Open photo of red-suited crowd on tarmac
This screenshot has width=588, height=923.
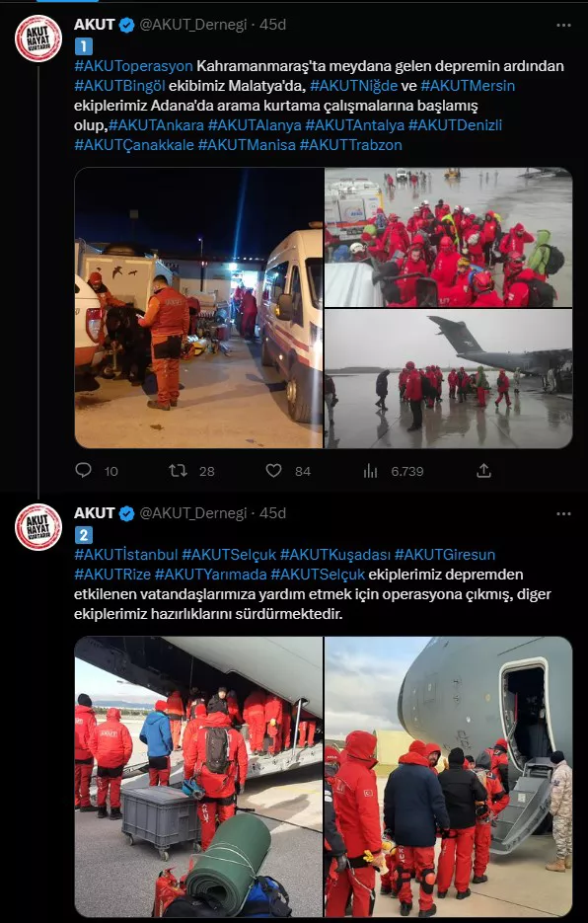[449, 237]
